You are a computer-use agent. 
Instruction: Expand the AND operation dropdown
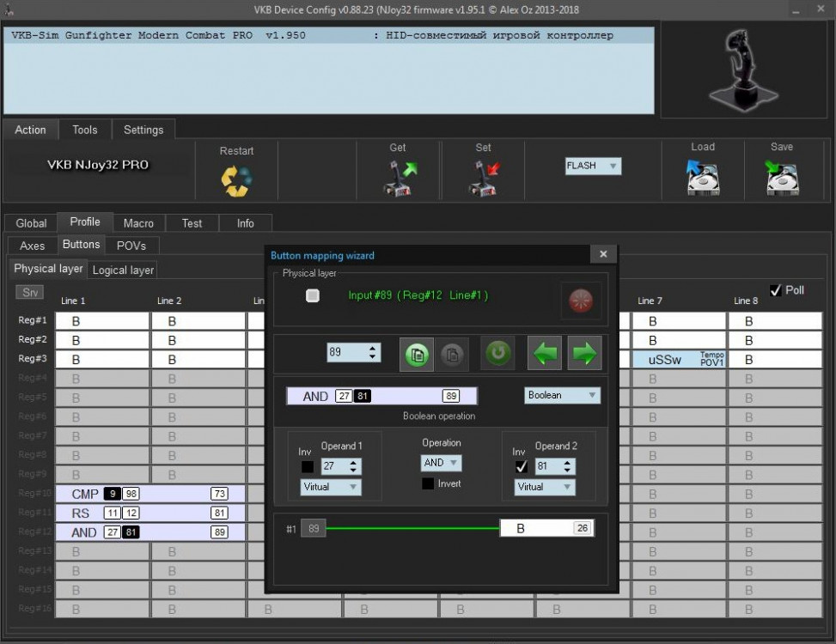pos(441,463)
